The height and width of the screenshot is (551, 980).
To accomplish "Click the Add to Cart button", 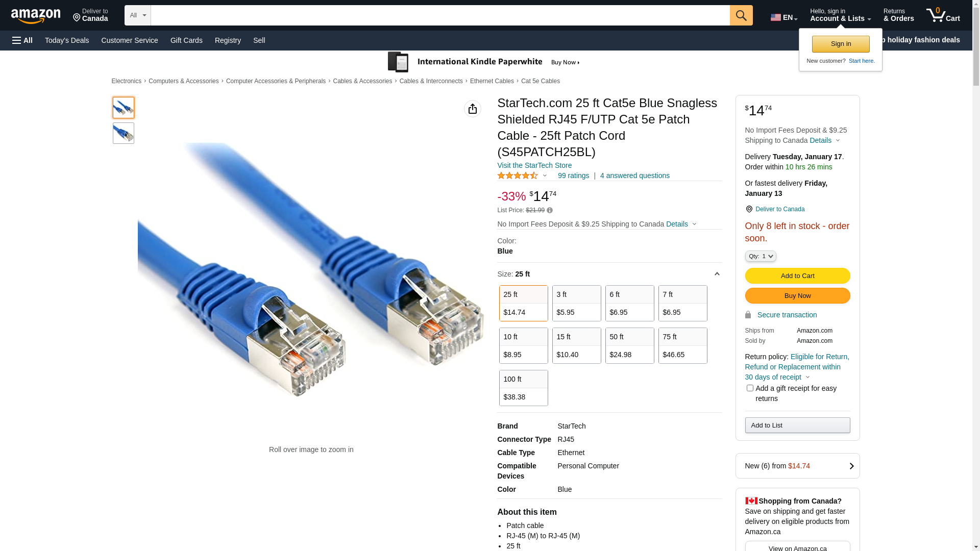I will coord(797,276).
